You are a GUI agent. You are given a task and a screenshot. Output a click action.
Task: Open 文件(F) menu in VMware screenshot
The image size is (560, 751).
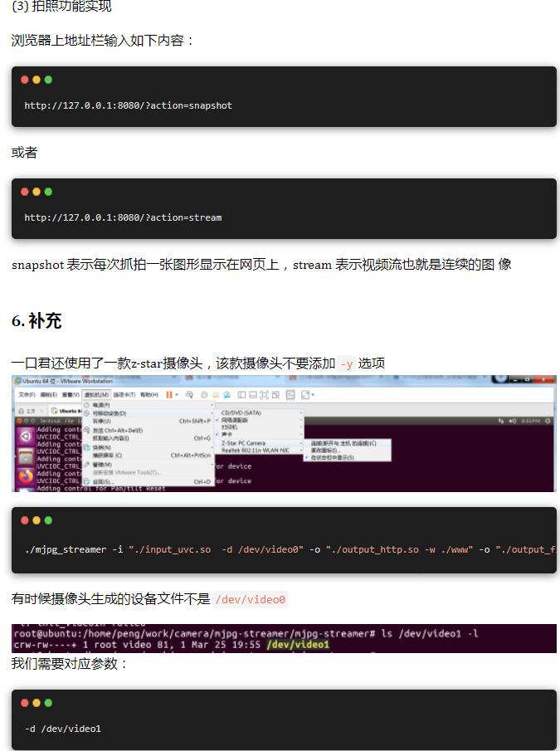point(27,395)
